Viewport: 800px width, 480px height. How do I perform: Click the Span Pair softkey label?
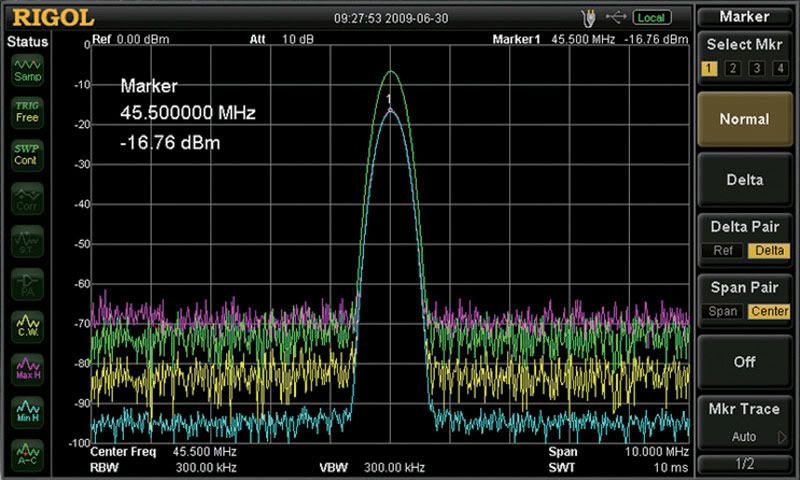pyautogui.click(x=744, y=288)
